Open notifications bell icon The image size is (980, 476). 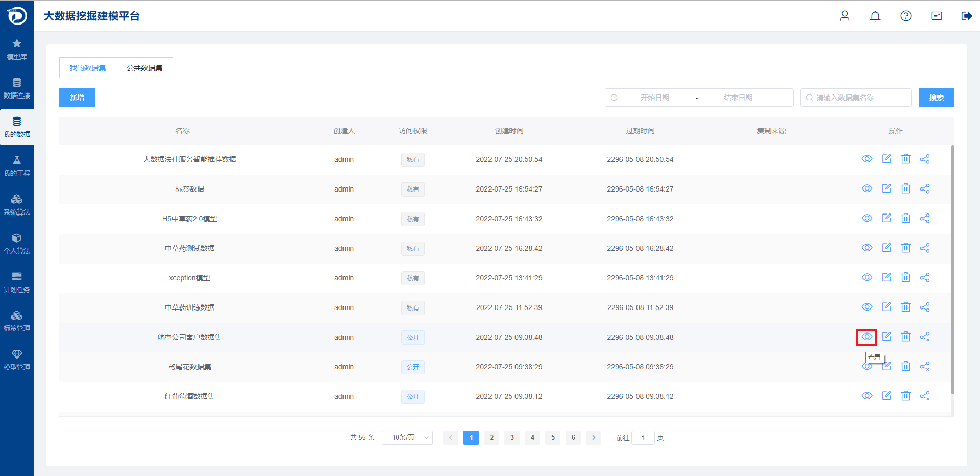(x=875, y=16)
